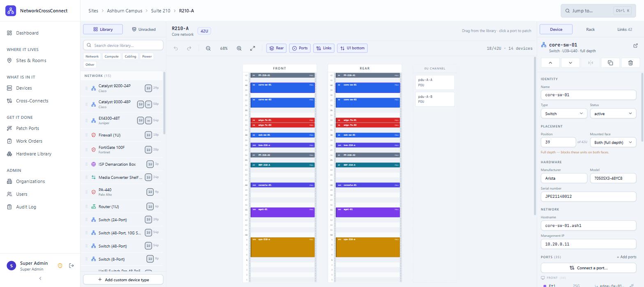Toggle U1 bottom numbering order
The width and height of the screenshot is (644, 287).
(x=352, y=48)
